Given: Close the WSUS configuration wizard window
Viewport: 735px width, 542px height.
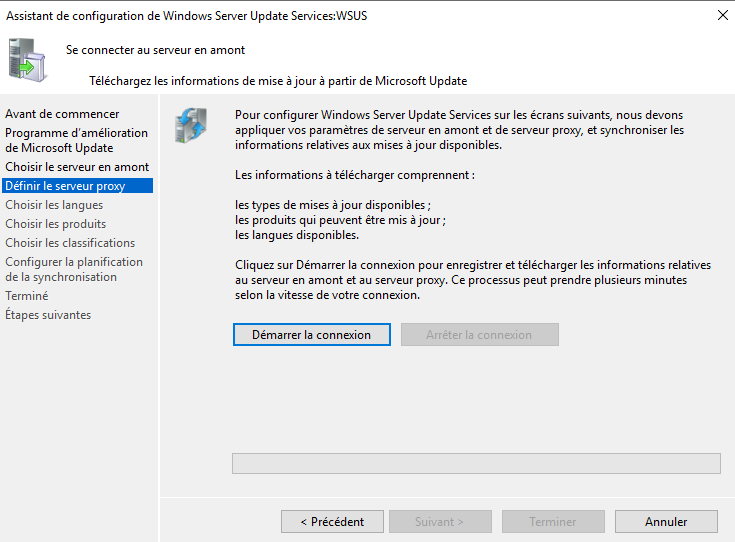Looking at the screenshot, I should [x=722, y=15].
